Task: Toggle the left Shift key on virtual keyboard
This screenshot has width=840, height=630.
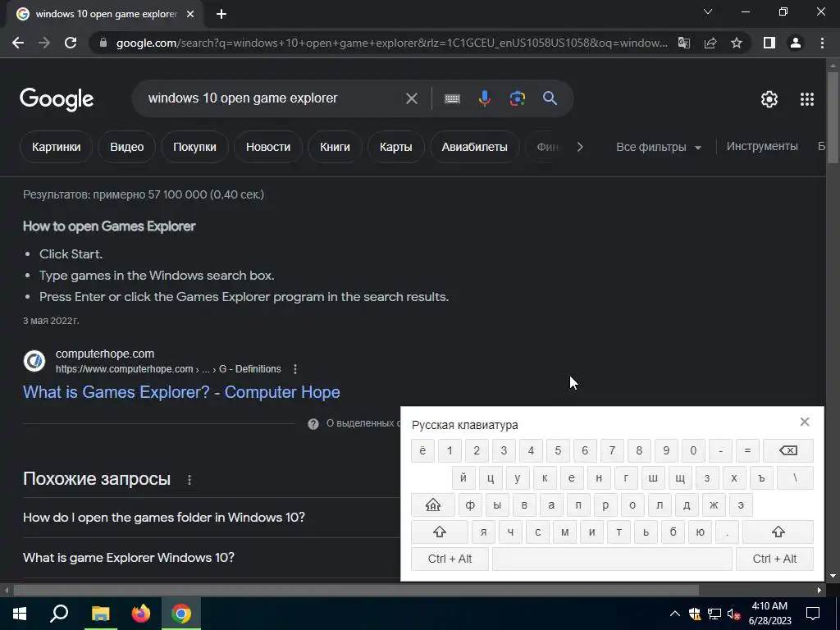Action: click(x=440, y=532)
